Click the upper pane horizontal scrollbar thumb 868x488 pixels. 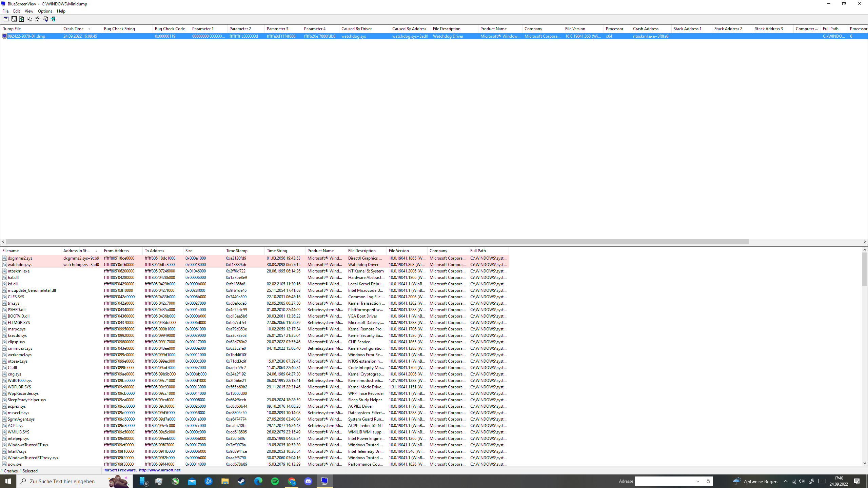(376, 242)
